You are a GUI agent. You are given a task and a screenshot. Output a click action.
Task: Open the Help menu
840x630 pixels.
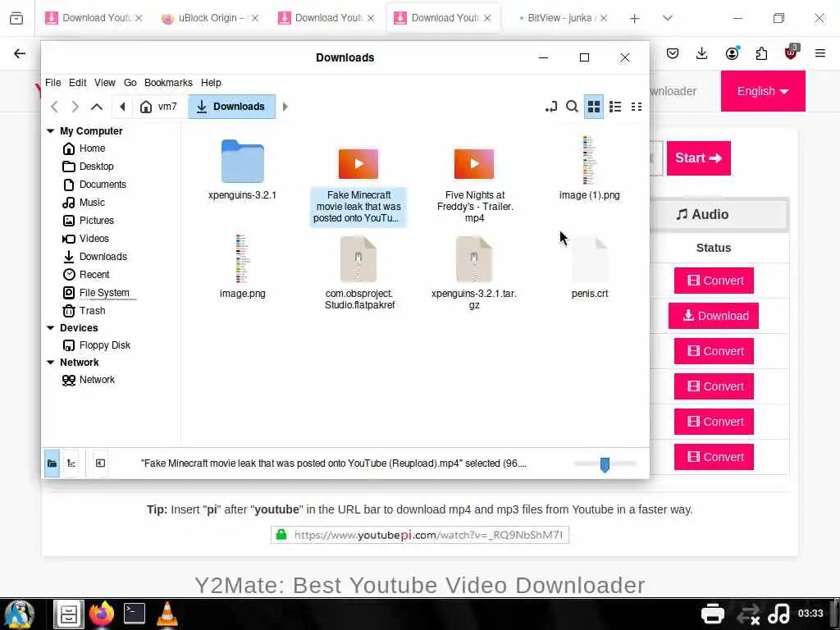click(211, 83)
